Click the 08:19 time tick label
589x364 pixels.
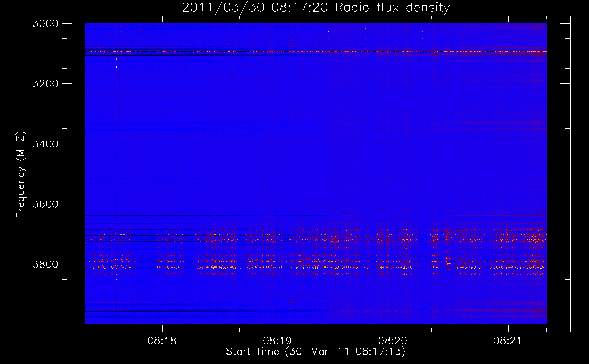[x=278, y=341]
